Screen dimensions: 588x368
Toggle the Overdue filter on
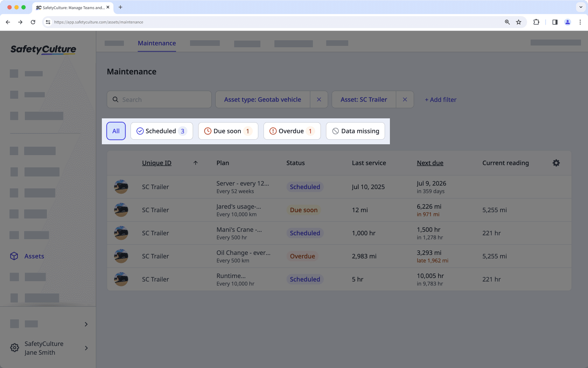tap(292, 131)
